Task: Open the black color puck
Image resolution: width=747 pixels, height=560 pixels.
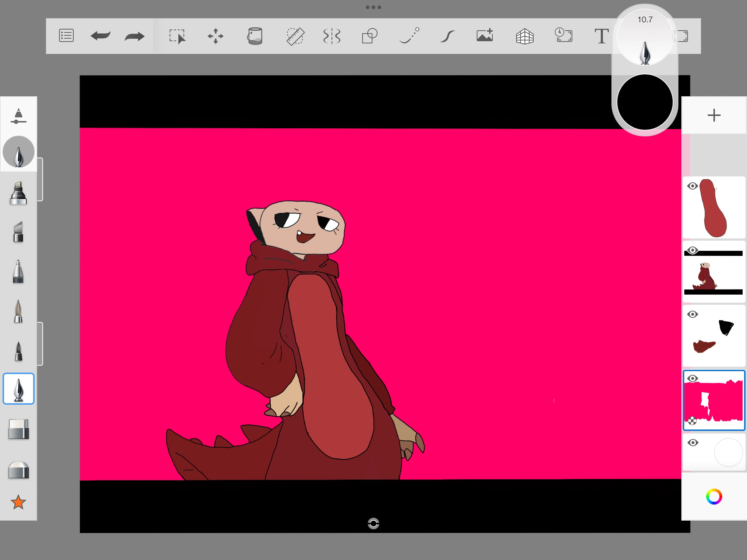Action: (x=645, y=102)
